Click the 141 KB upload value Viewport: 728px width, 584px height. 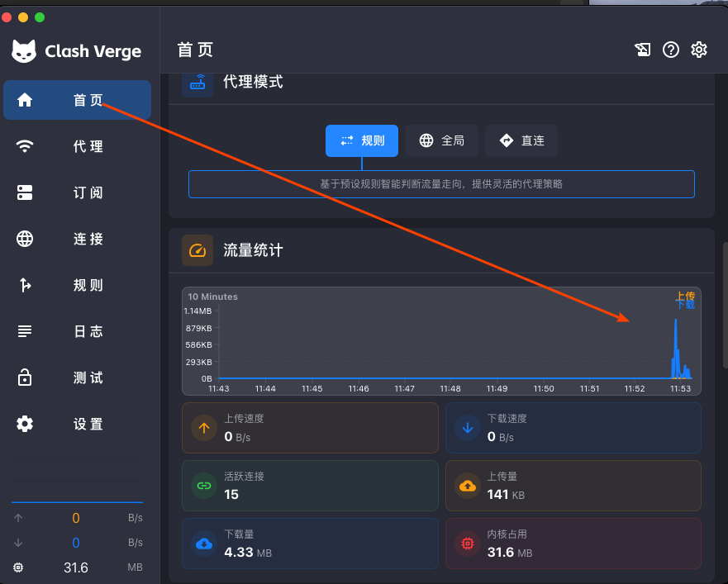pos(506,495)
